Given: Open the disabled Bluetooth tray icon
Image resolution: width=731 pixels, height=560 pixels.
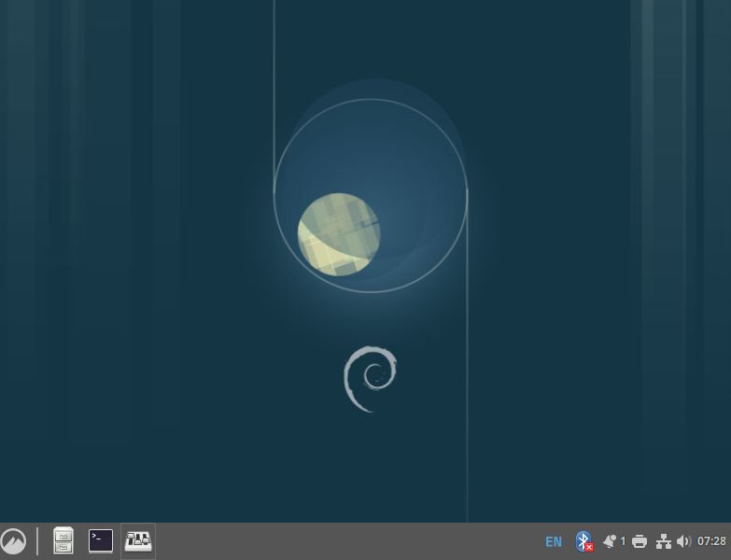Looking at the screenshot, I should (x=584, y=541).
